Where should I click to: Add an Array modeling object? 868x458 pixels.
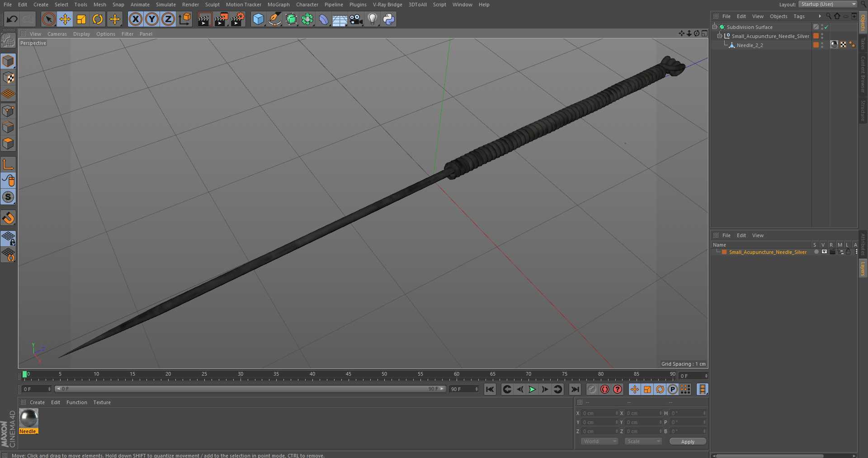(307, 19)
